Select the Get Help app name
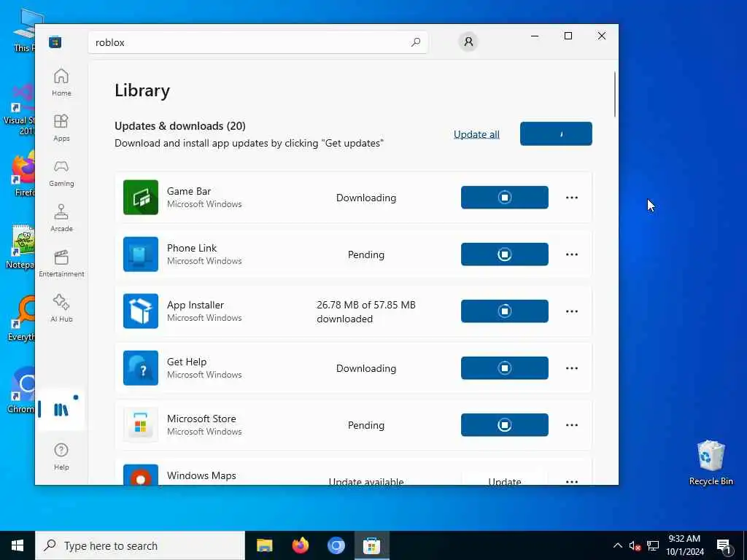The width and height of the screenshot is (747, 560). pyautogui.click(x=187, y=362)
